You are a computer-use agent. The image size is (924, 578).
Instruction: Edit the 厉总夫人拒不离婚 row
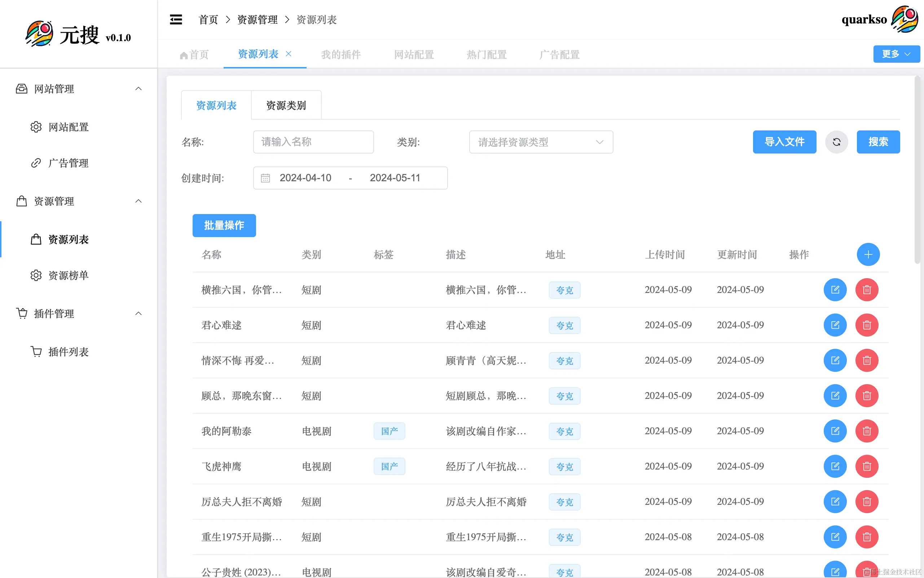point(835,502)
